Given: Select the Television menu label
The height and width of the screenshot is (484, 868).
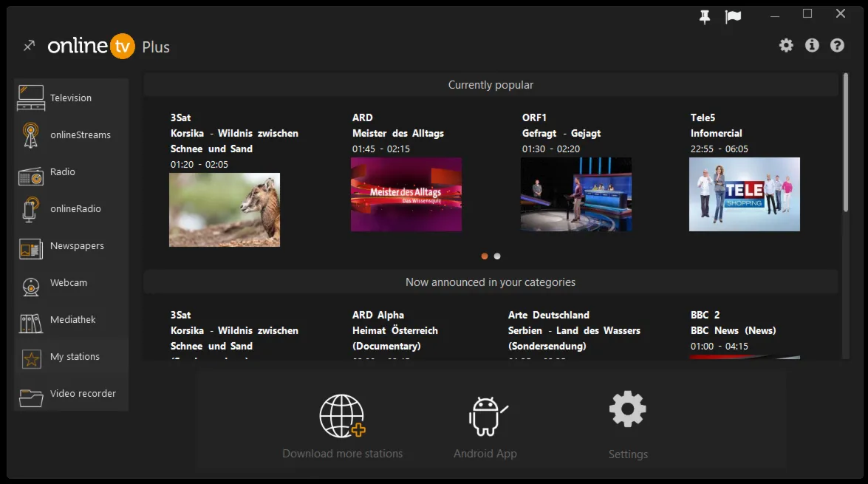Looking at the screenshot, I should (71, 98).
